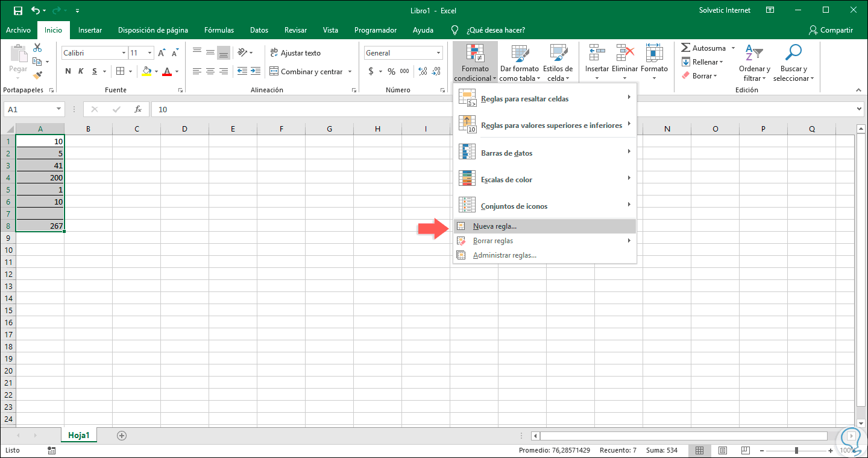Expand the Combinar y centrar dropdown arrow
Image resolution: width=868 pixels, height=458 pixels.
pyautogui.click(x=349, y=72)
